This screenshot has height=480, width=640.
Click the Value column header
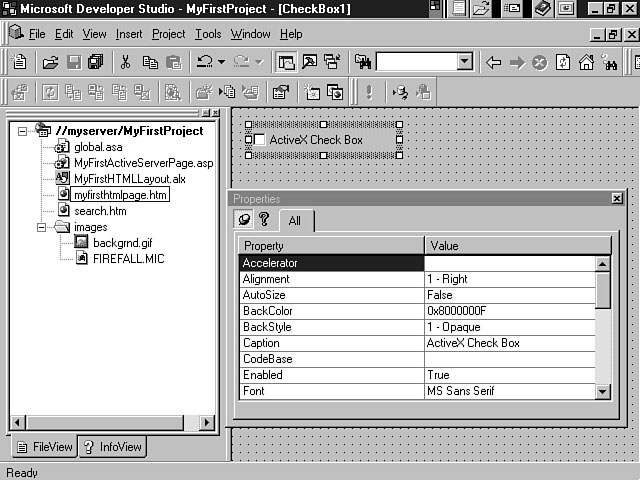[x=510, y=245]
